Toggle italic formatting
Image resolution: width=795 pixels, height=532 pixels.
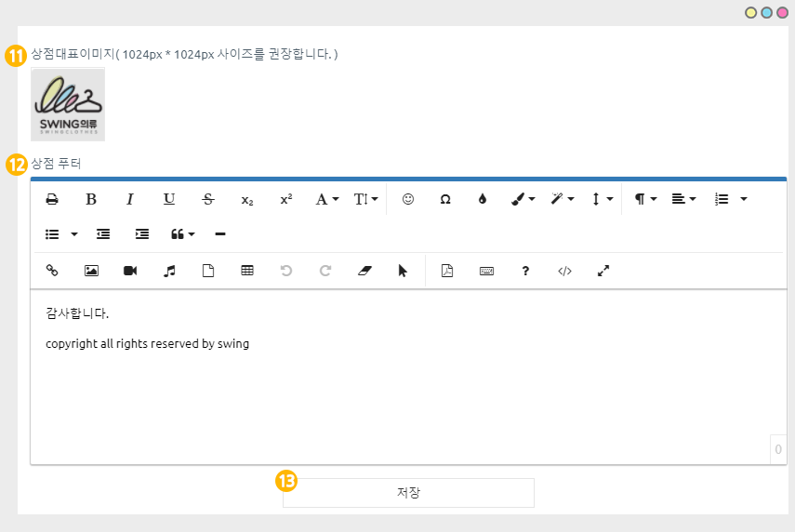click(x=130, y=199)
